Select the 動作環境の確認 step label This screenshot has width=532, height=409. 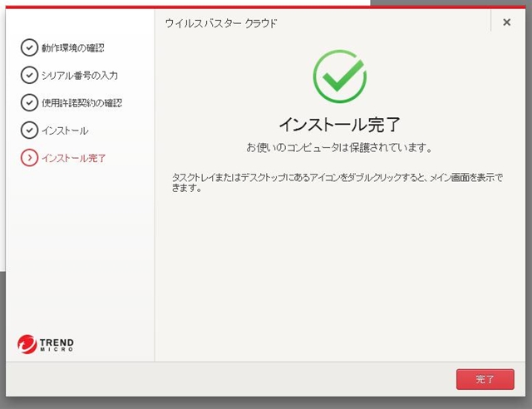pos(73,48)
